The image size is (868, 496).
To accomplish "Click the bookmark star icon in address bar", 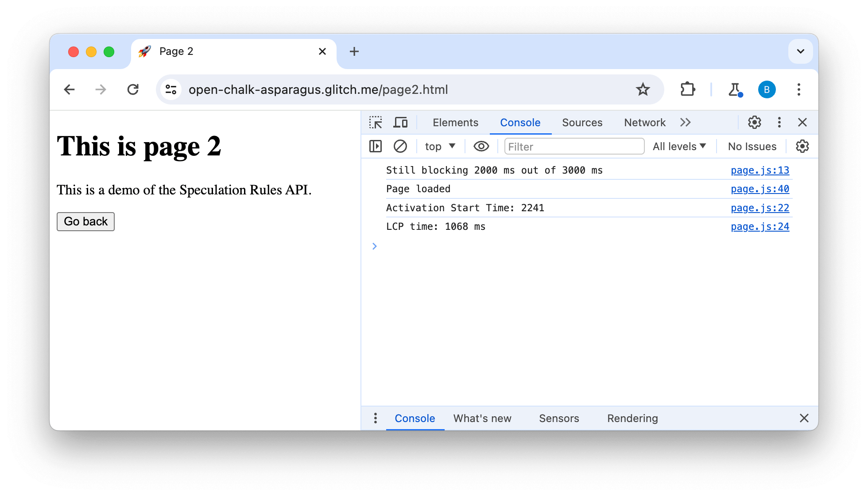I will pos(643,90).
